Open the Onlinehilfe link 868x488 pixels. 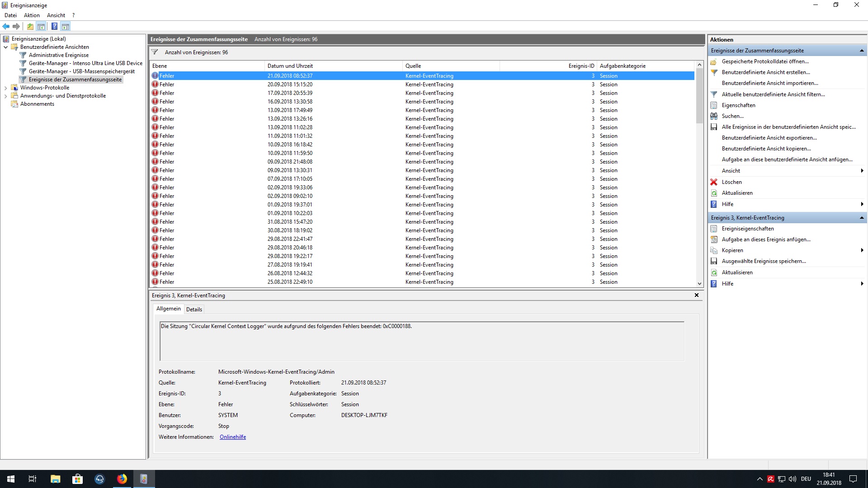(233, 437)
